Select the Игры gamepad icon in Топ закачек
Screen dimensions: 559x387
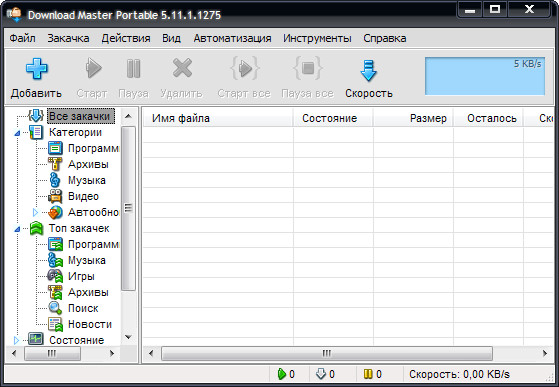coord(55,276)
